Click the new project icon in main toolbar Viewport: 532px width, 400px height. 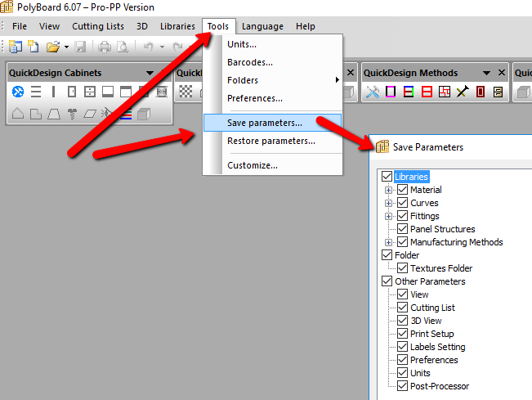click(x=15, y=47)
